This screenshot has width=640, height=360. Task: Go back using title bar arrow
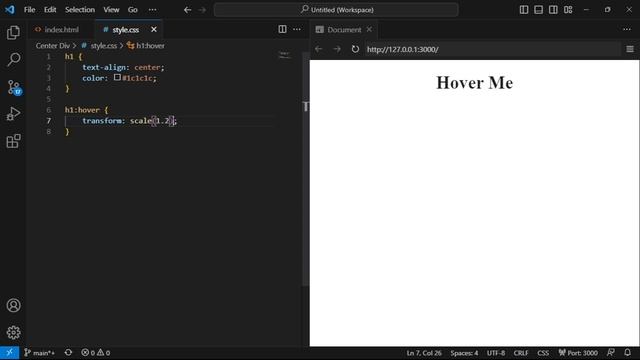187,9
